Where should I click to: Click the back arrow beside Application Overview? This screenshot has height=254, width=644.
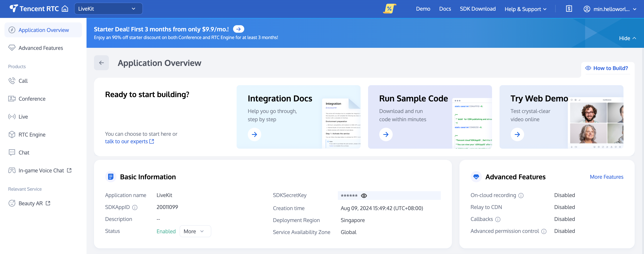pos(101,63)
